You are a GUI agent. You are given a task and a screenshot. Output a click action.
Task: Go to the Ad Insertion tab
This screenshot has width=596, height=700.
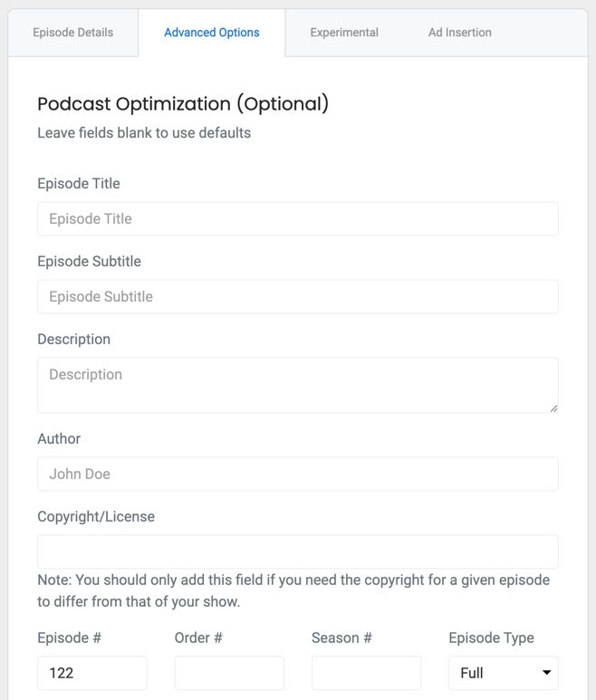point(460,33)
